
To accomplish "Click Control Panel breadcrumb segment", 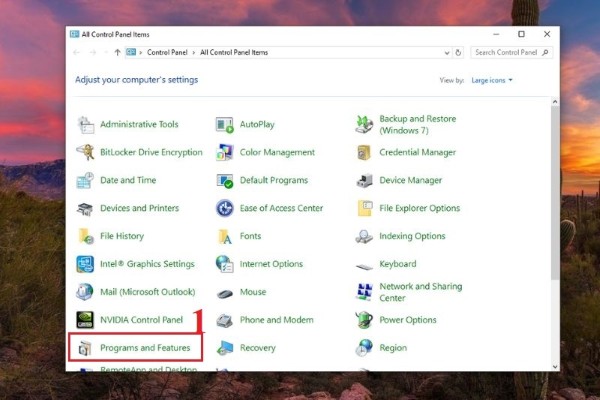I will coord(167,52).
